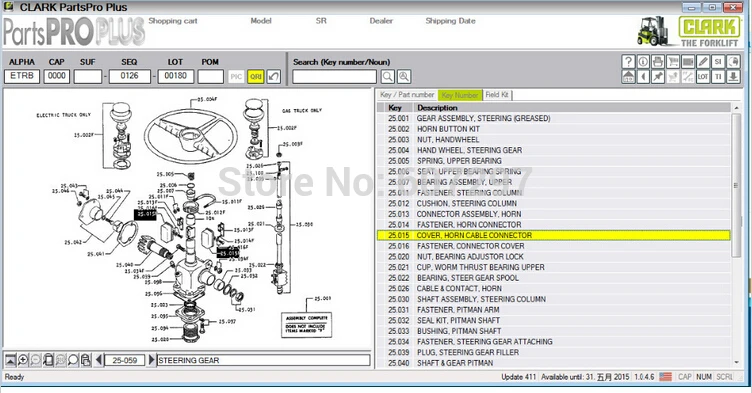
Task: Select row 25.026 CABLE & CONTACT, HORN
Action: pos(553,288)
